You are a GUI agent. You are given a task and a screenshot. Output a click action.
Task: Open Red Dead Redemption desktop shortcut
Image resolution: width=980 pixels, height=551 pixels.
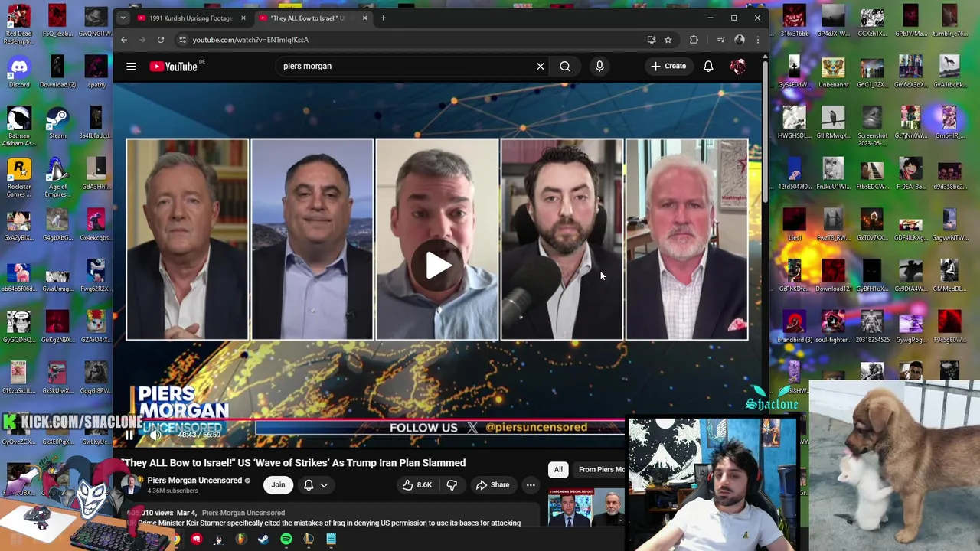click(x=19, y=24)
